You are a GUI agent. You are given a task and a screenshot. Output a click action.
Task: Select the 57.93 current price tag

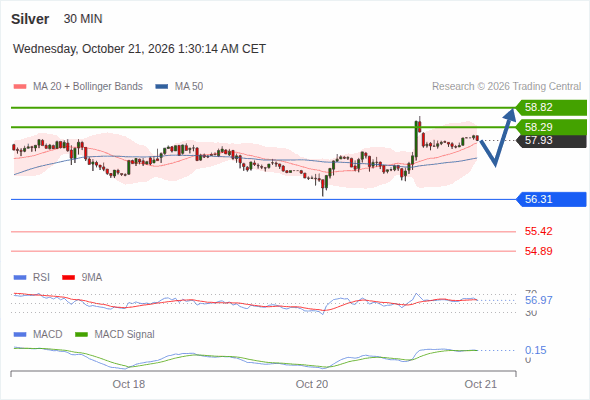[551, 141]
